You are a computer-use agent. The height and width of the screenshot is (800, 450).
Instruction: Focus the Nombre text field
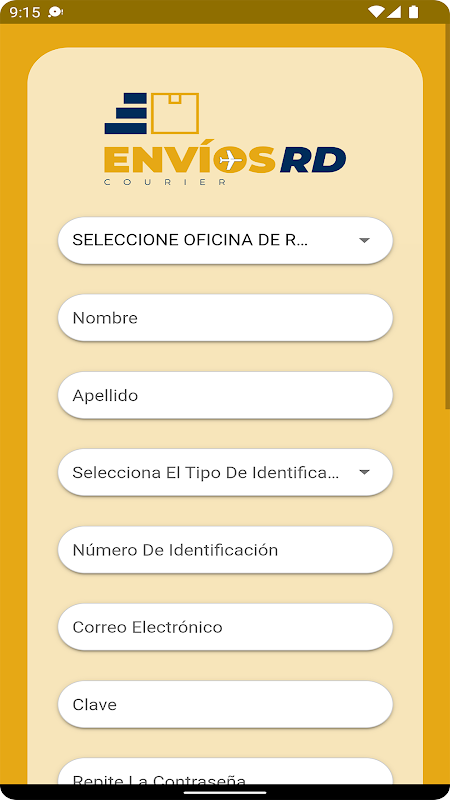coord(225,318)
